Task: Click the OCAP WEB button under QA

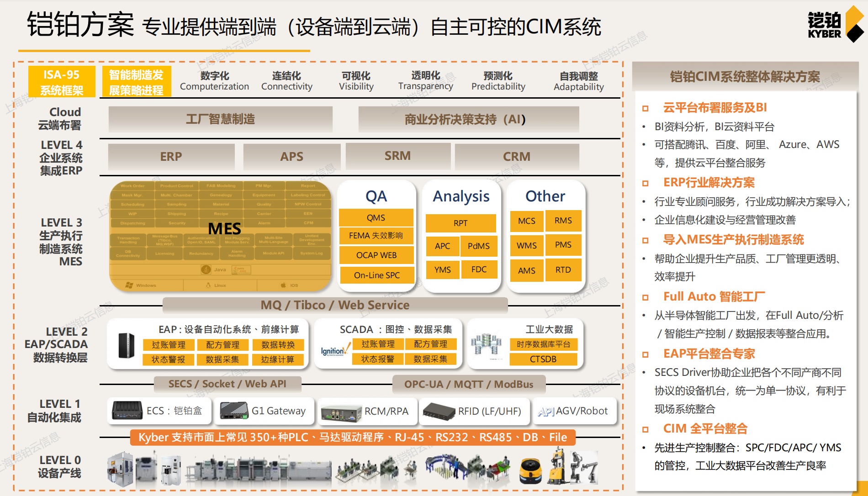Action: click(x=376, y=255)
